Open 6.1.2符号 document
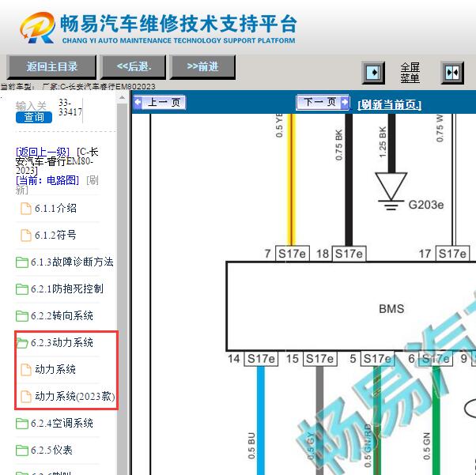This screenshot has height=475, width=476. [x=55, y=236]
